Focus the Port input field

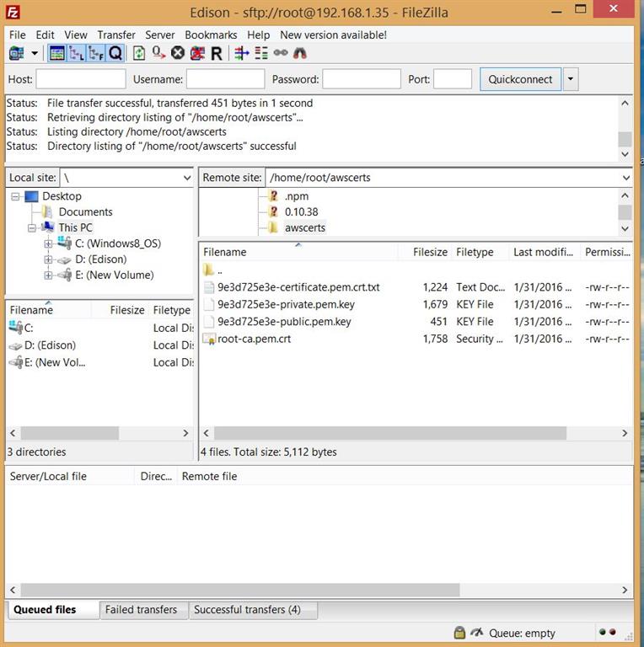click(x=453, y=79)
